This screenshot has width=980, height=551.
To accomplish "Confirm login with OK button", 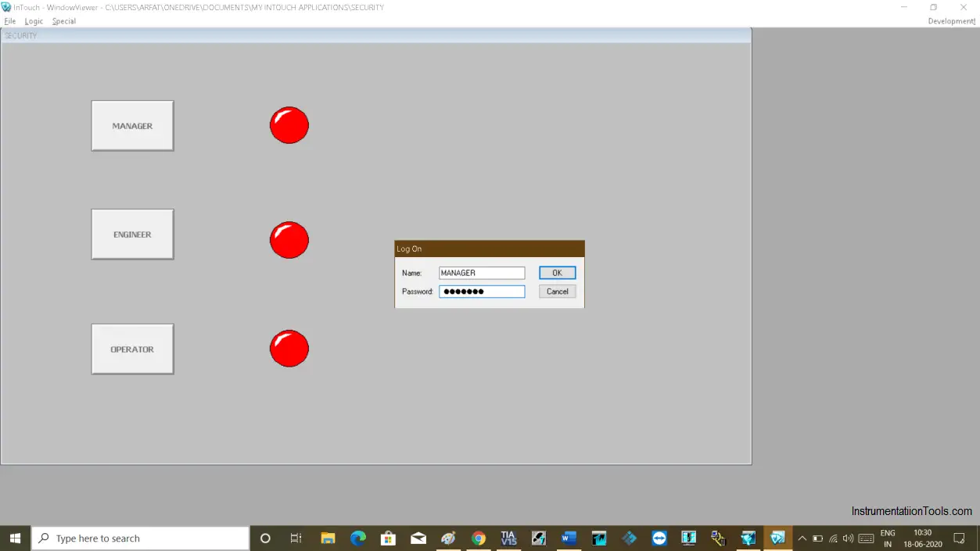I will click(557, 273).
